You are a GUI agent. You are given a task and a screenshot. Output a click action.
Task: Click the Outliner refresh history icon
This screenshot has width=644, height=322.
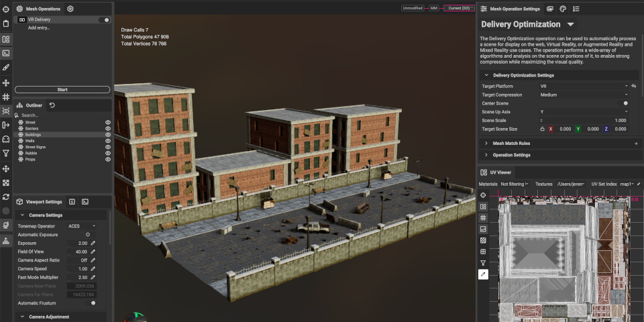click(52, 105)
